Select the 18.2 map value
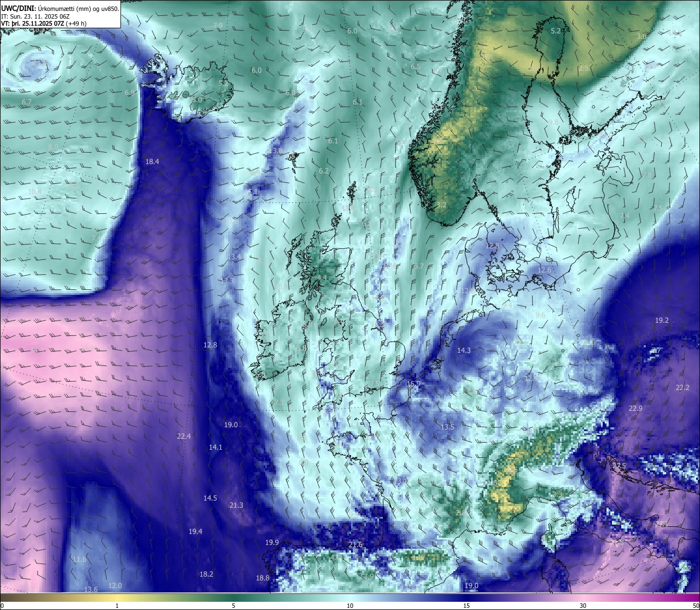The image size is (700, 610). pos(206,574)
